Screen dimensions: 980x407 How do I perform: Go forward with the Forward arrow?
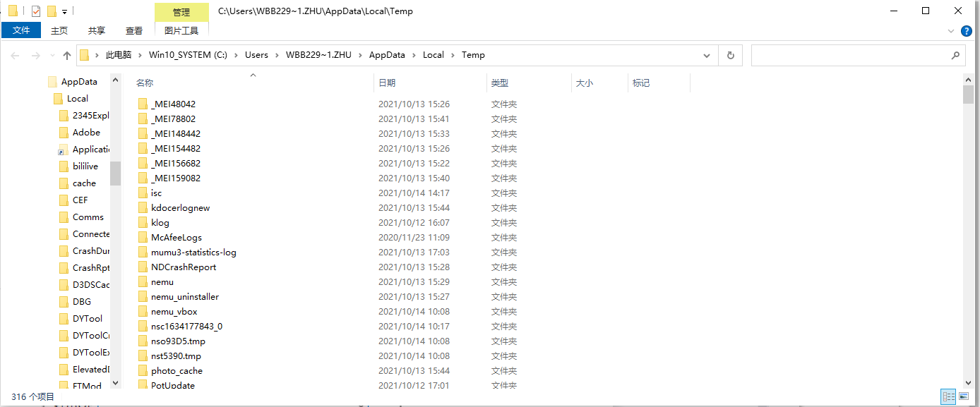(x=35, y=55)
